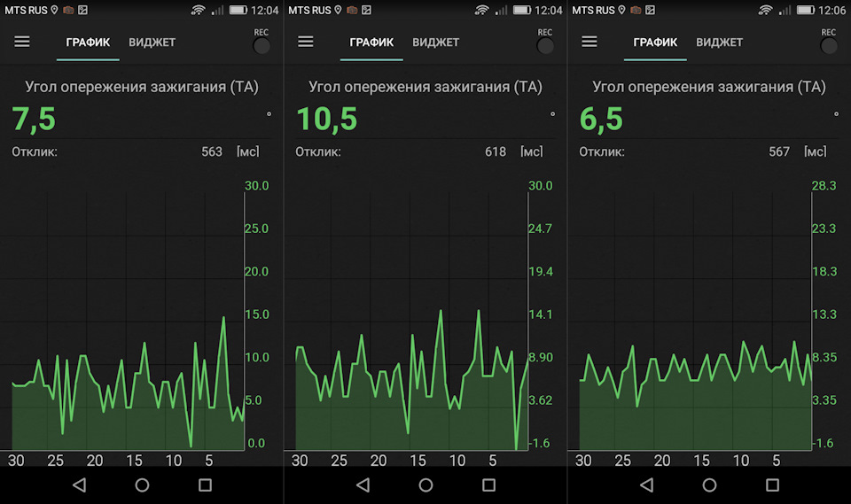Switch to ВИДЖЕТ tab on the 10,5 screen
Screen dimensions: 851x504
(x=436, y=43)
